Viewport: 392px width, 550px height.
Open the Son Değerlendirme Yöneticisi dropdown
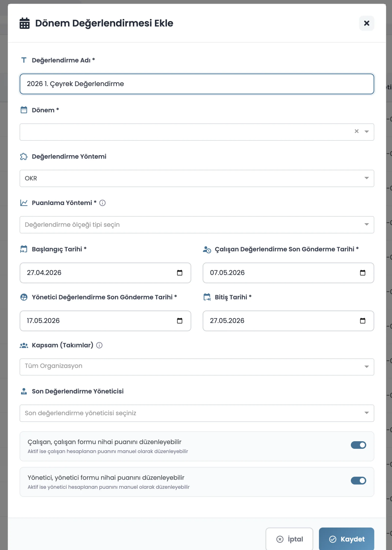pyautogui.click(x=196, y=413)
